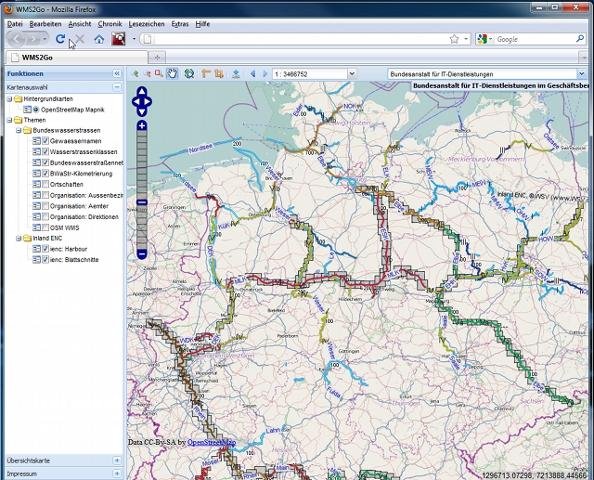Open the Bundesanstalt für IT-Dienstleistungen dropdown
Viewport: 594px width, 480px height.
(x=581, y=74)
